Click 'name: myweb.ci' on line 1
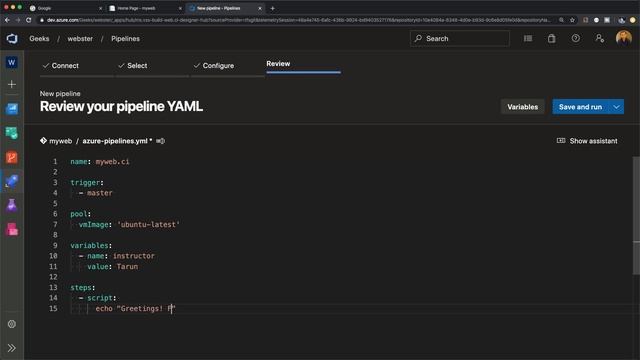The image size is (640, 360). coord(100,162)
